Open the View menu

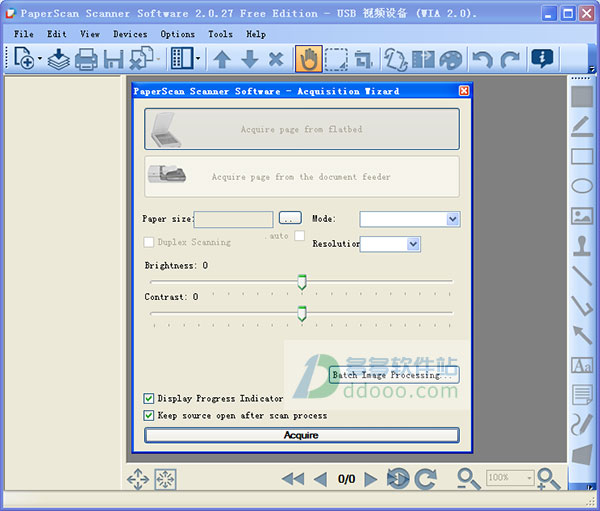tap(90, 34)
